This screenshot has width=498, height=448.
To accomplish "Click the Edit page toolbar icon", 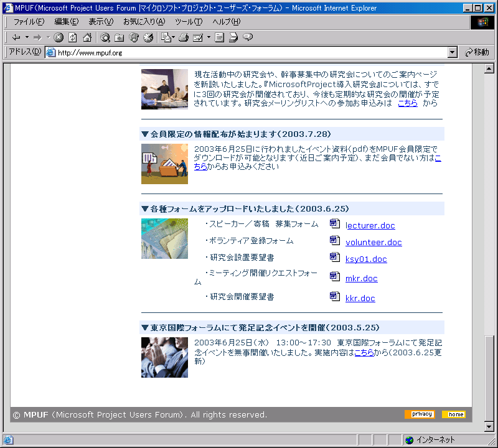I will pos(198,37).
